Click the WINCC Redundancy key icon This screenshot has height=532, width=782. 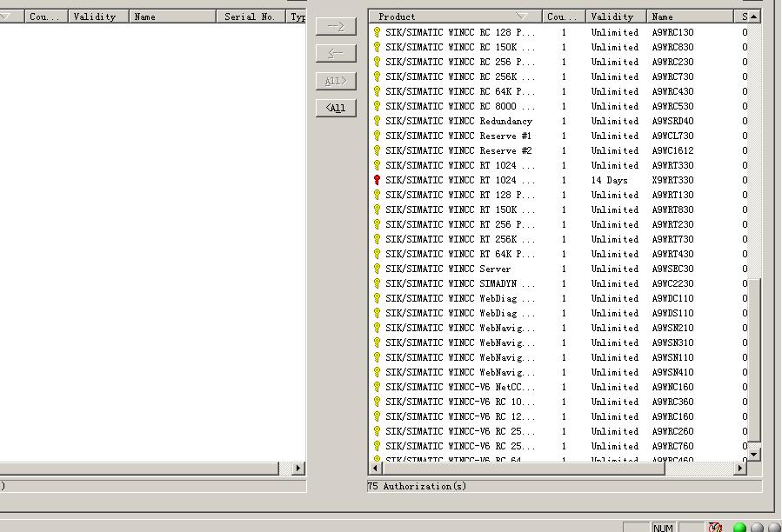[377, 121]
